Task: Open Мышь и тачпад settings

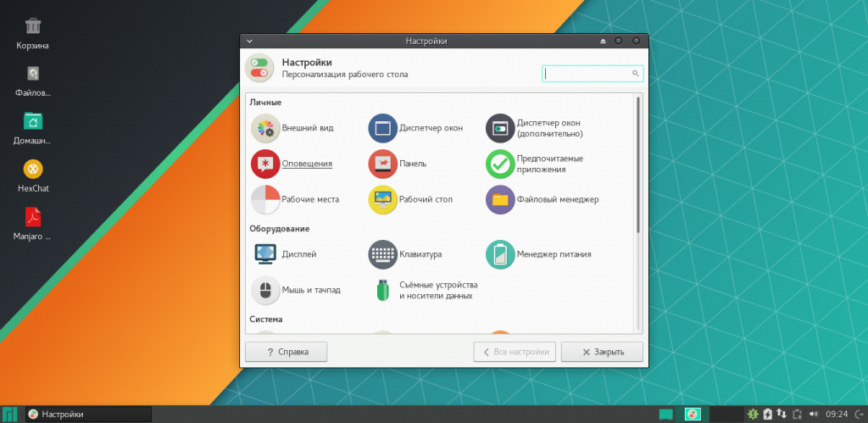Action: [x=296, y=290]
